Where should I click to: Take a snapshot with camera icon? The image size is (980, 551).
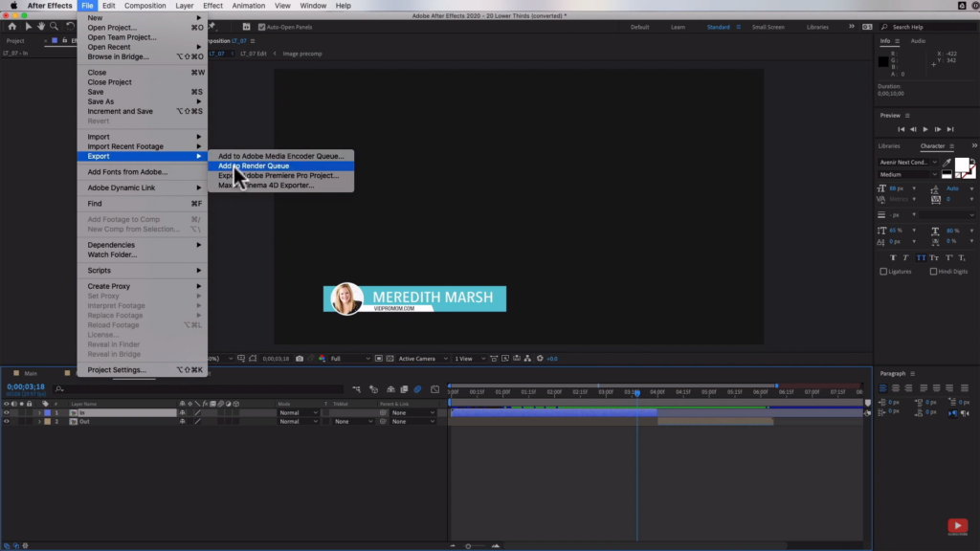click(x=300, y=359)
